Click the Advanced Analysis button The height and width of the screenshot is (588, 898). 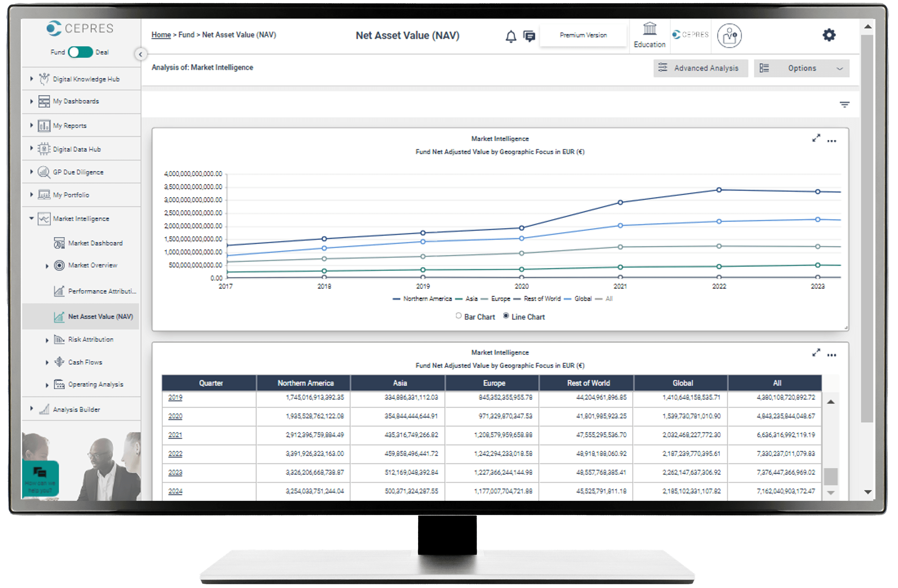(701, 68)
